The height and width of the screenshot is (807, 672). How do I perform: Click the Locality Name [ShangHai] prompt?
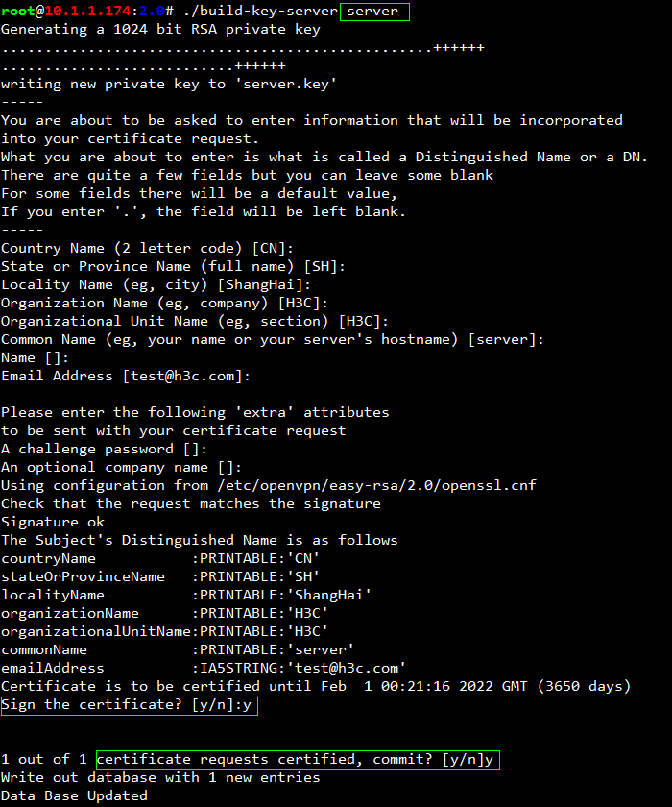pos(156,284)
